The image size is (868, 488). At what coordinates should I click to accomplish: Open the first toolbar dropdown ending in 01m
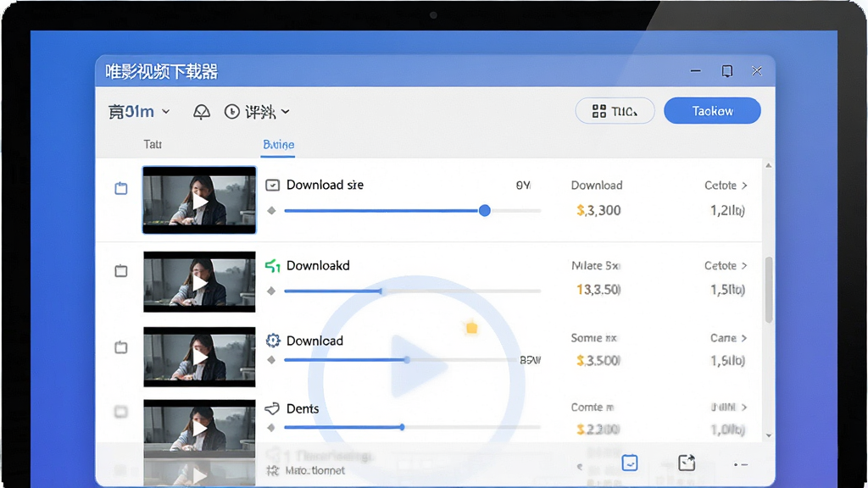139,112
